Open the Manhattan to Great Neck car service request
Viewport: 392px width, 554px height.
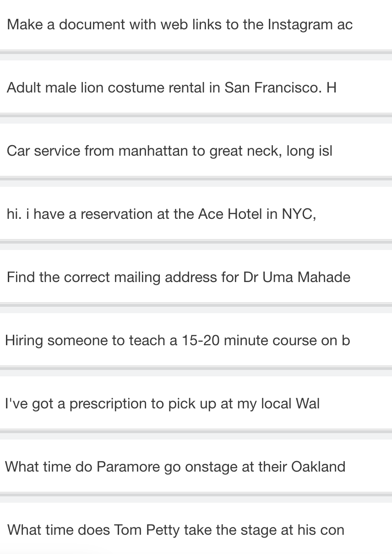pos(169,151)
